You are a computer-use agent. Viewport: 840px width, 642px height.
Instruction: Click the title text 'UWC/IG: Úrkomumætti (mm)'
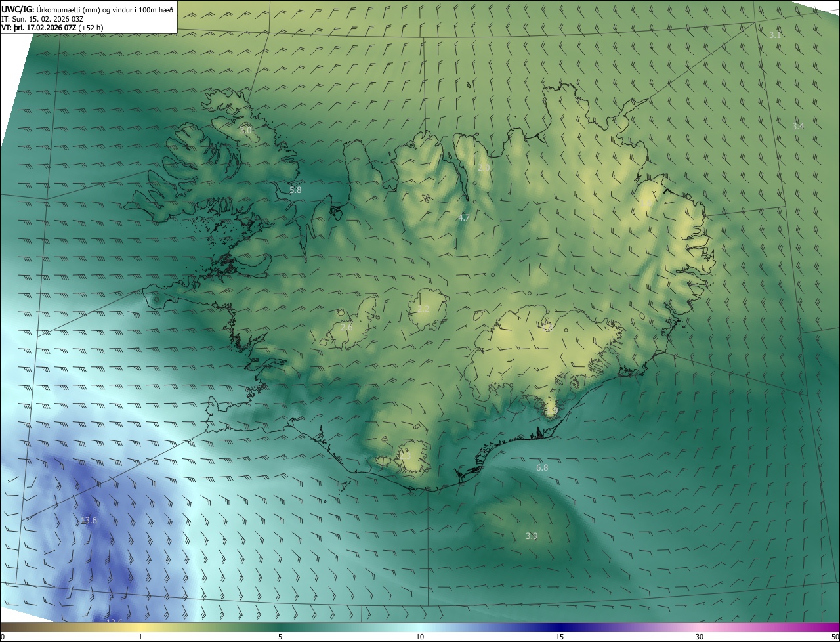pyautogui.click(x=51, y=9)
